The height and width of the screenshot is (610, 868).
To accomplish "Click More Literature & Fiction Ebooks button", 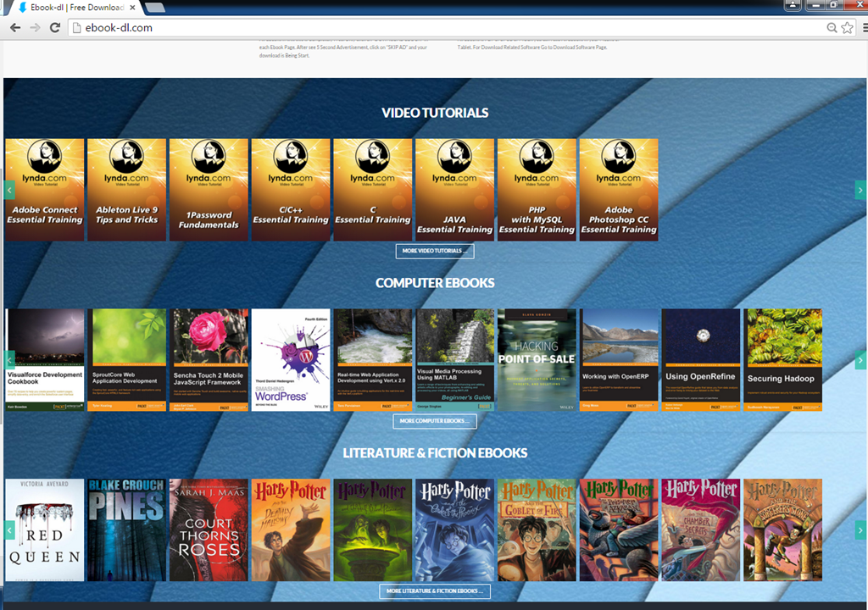I will point(435,591).
